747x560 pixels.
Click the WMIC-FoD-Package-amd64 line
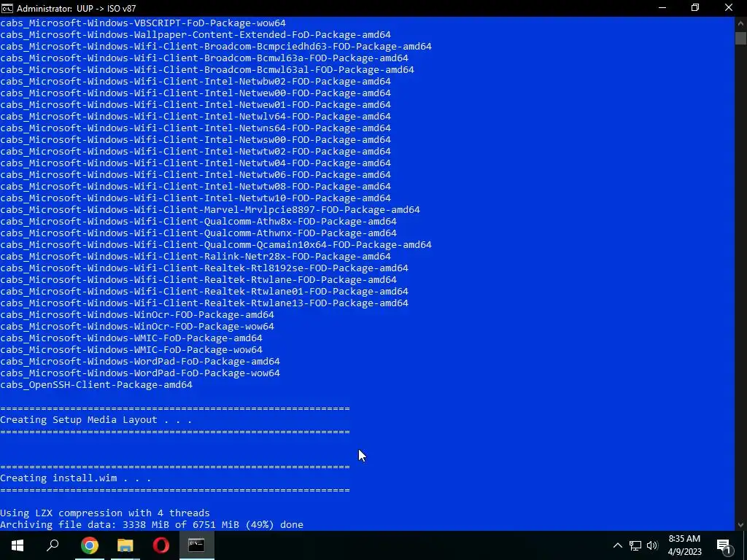tap(131, 338)
